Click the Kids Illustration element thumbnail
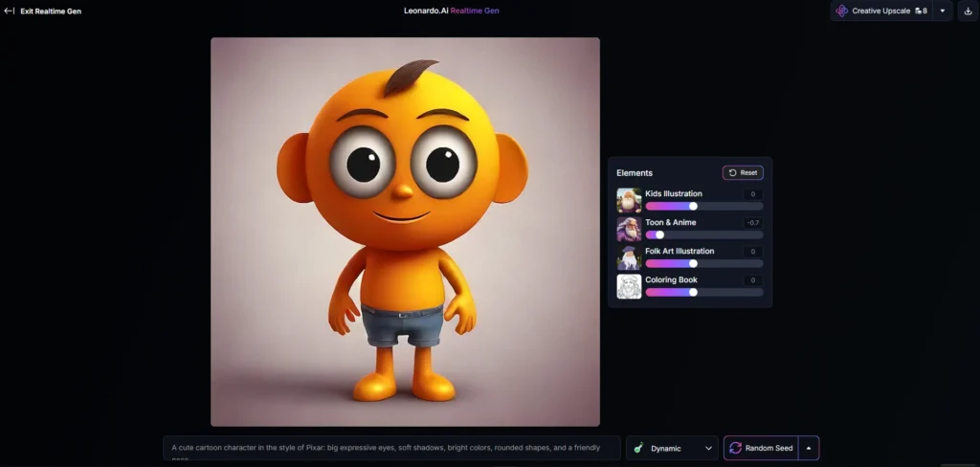Screen dimensions: 980x467 coord(629,201)
